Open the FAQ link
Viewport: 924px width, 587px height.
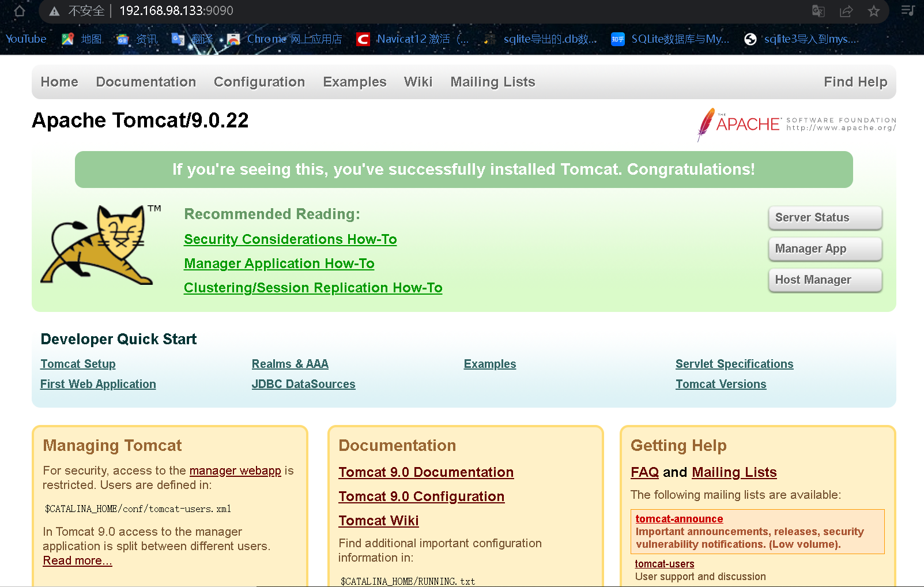coord(645,473)
